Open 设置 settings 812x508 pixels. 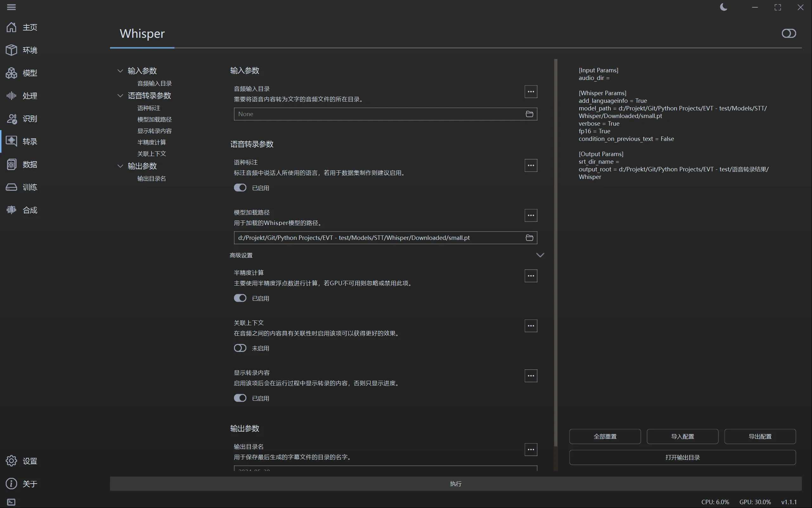(22, 461)
